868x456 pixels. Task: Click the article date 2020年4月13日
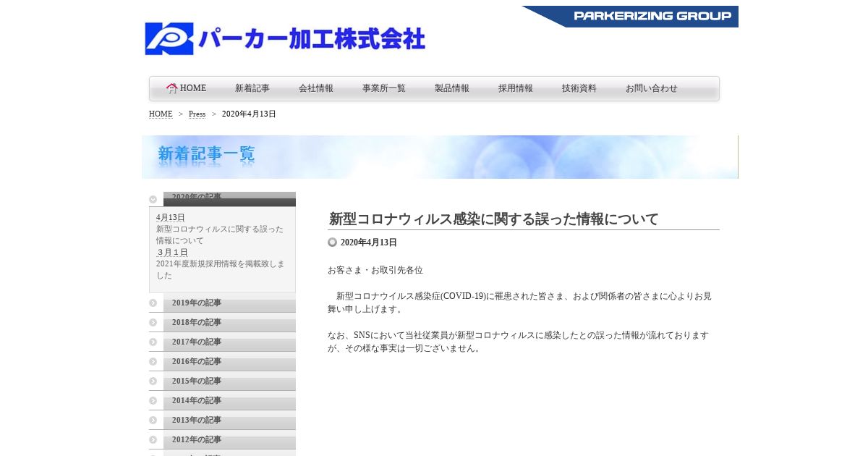[369, 242]
